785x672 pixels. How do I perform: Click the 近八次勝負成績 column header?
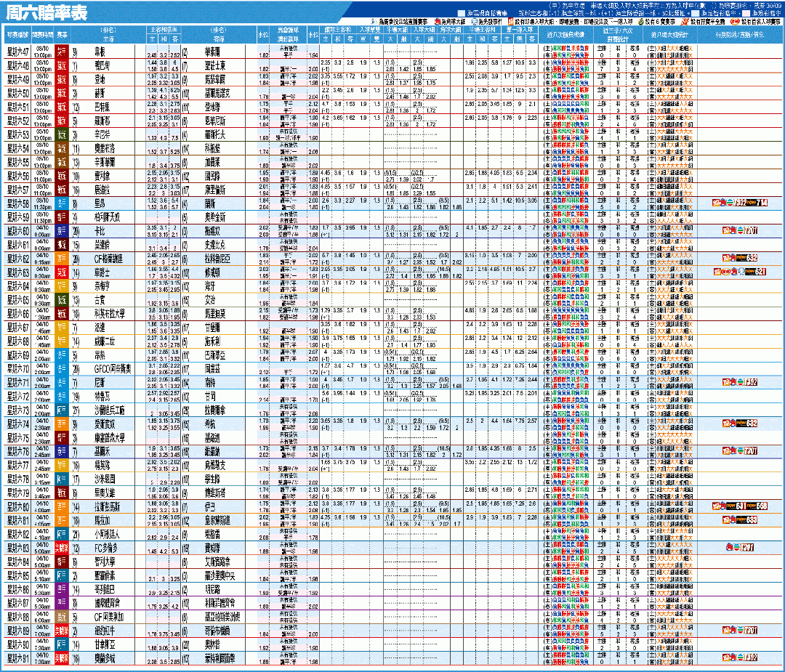click(565, 35)
